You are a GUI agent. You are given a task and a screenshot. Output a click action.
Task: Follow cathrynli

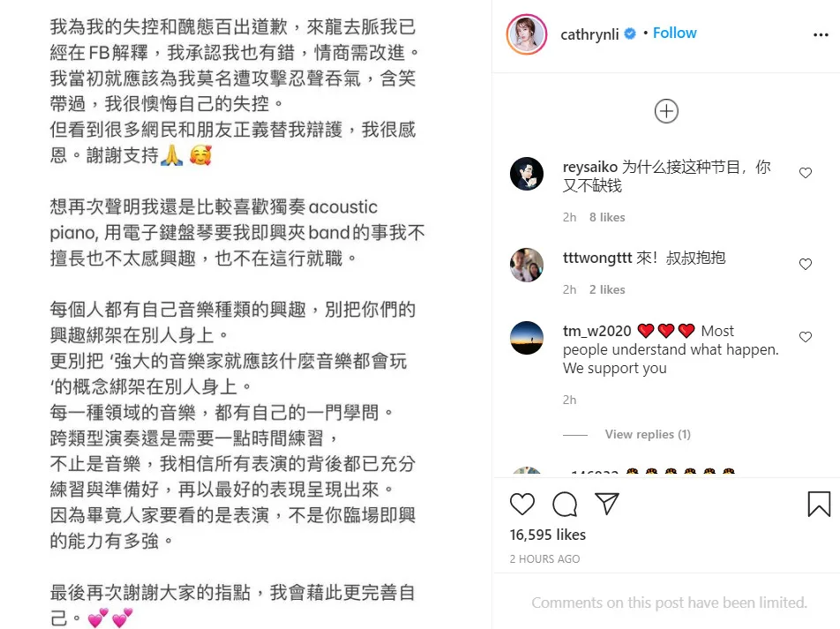tap(674, 34)
